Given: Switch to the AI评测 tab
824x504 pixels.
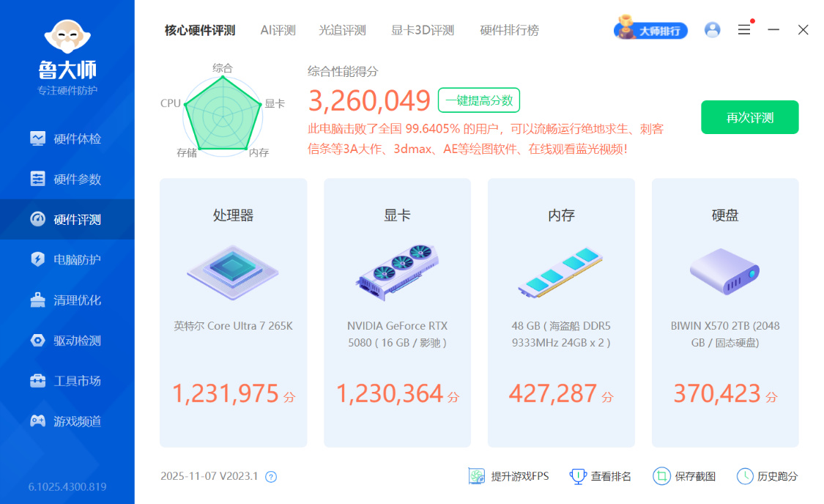Looking at the screenshot, I should [x=278, y=31].
